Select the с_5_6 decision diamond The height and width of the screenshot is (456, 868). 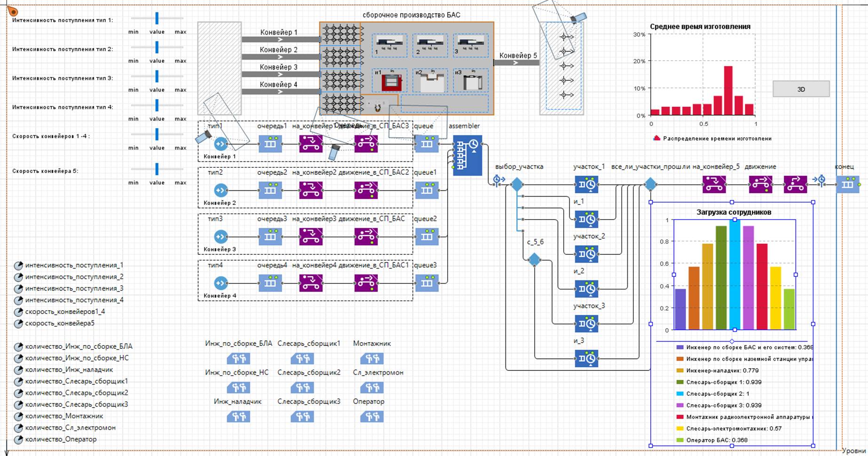coord(534,259)
